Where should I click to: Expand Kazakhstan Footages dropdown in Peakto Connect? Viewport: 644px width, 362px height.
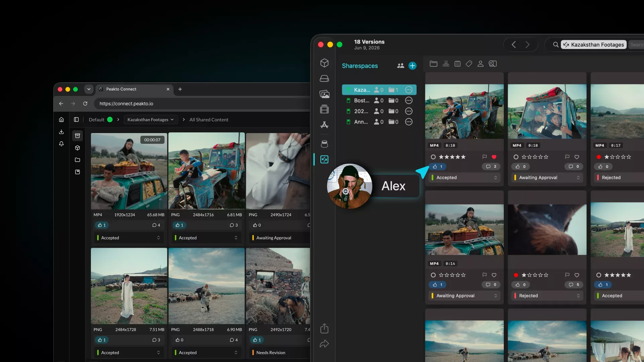pos(151,120)
